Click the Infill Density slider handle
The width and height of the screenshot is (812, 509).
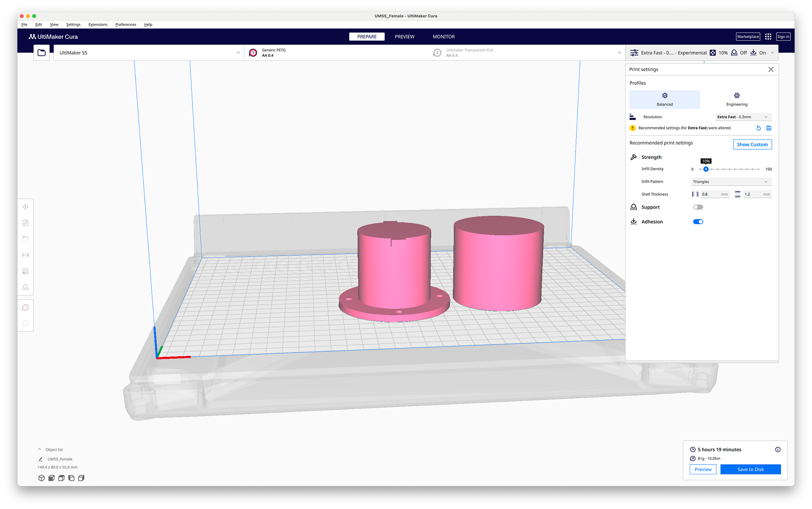coord(706,169)
